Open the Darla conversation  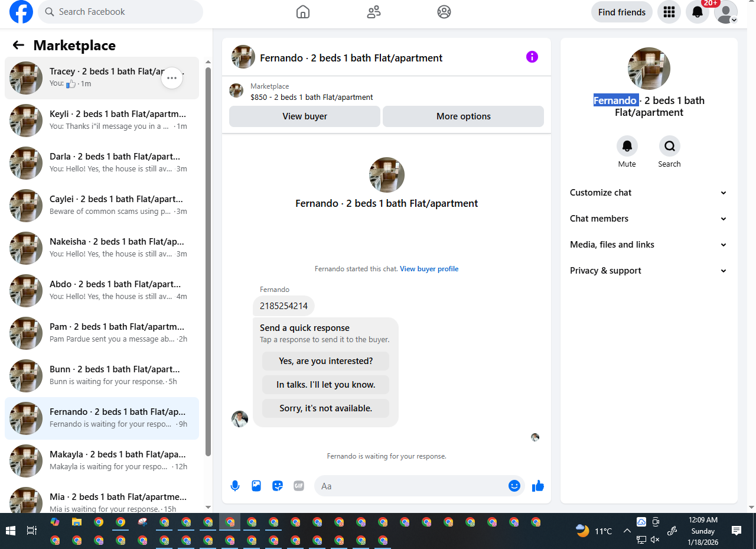coord(102,163)
